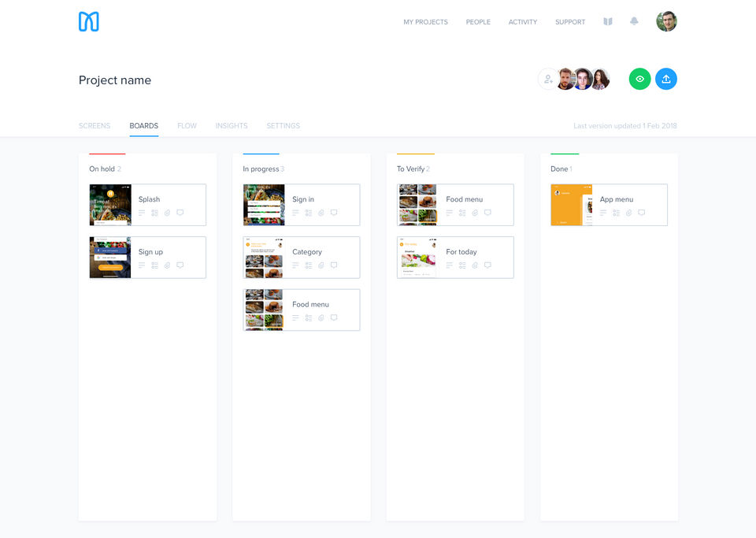Open description icon on Sign up card
Image resolution: width=756 pixels, height=538 pixels.
(142, 265)
